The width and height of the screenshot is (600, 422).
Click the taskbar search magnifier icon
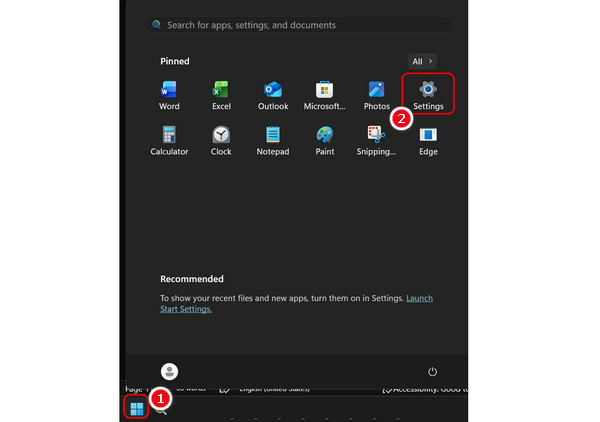[x=162, y=411]
